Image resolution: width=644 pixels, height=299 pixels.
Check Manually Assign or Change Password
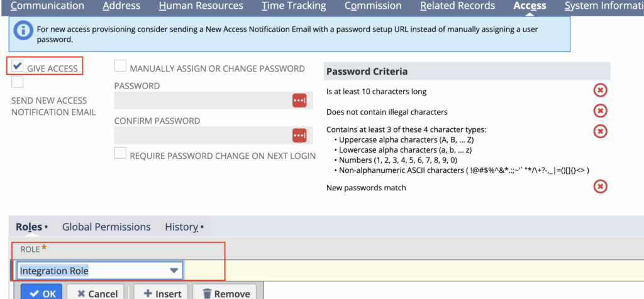(x=120, y=66)
